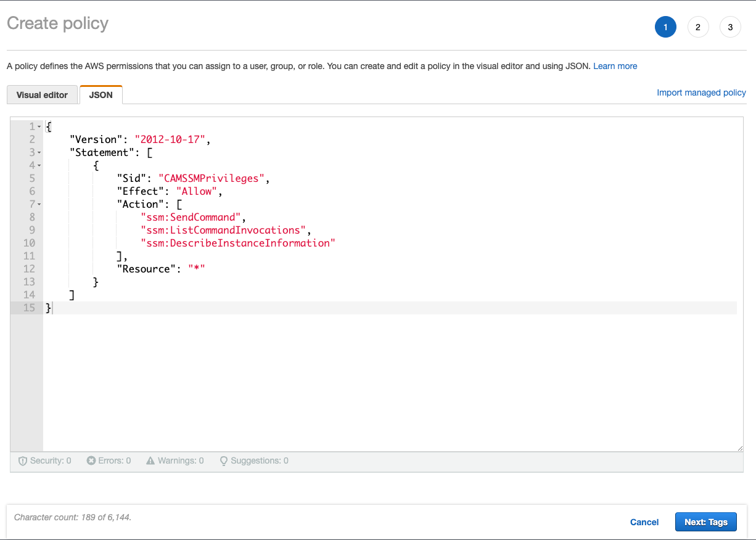Collapse the fold arrow on line 1
Screen dimensions: 756x540
(x=39, y=126)
